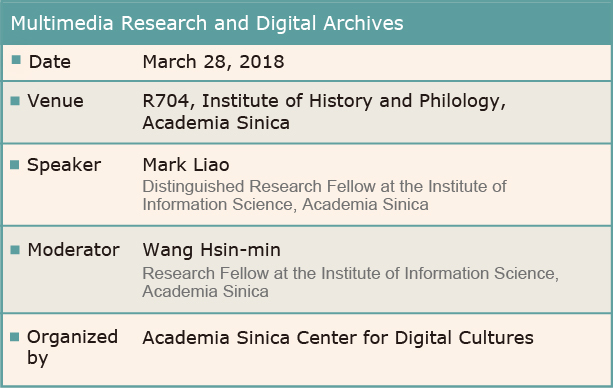613x388 pixels.
Task: Click the R704 Institute of History venue text
Action: coord(324,101)
